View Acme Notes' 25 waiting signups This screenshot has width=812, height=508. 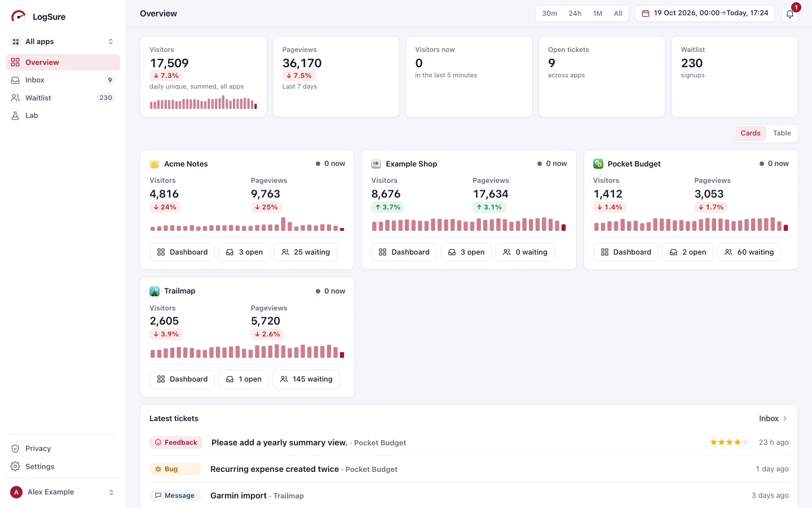[305, 252]
